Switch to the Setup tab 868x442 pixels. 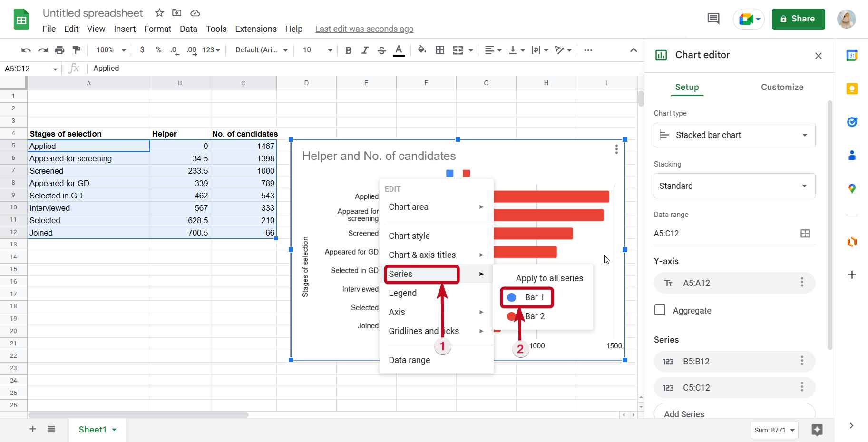click(687, 87)
